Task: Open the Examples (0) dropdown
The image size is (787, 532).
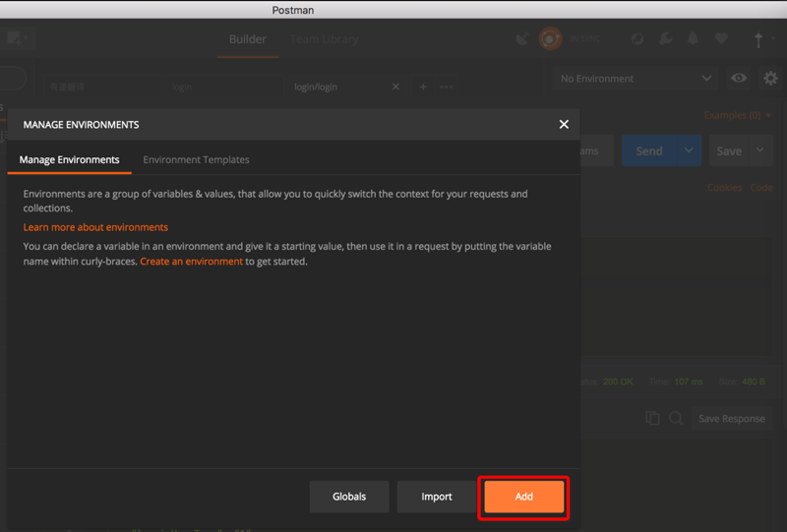Action: tap(737, 115)
